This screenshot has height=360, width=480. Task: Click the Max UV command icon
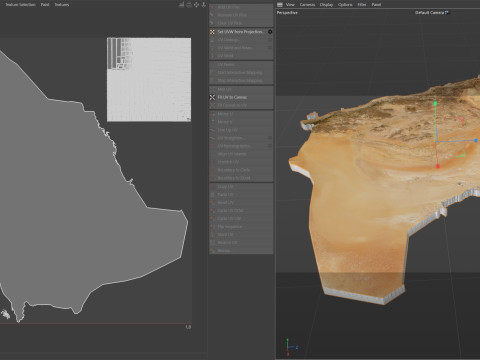(212, 89)
